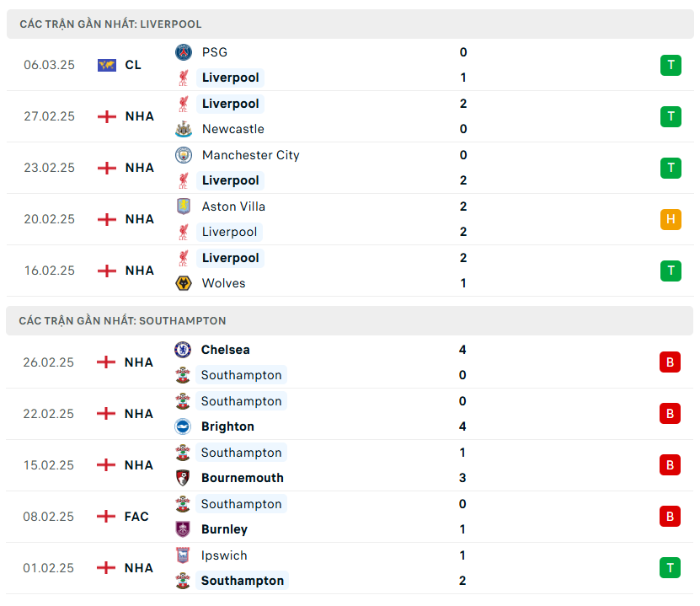Click the Burnley club crest icon
The height and width of the screenshot is (606, 700).
tap(183, 529)
